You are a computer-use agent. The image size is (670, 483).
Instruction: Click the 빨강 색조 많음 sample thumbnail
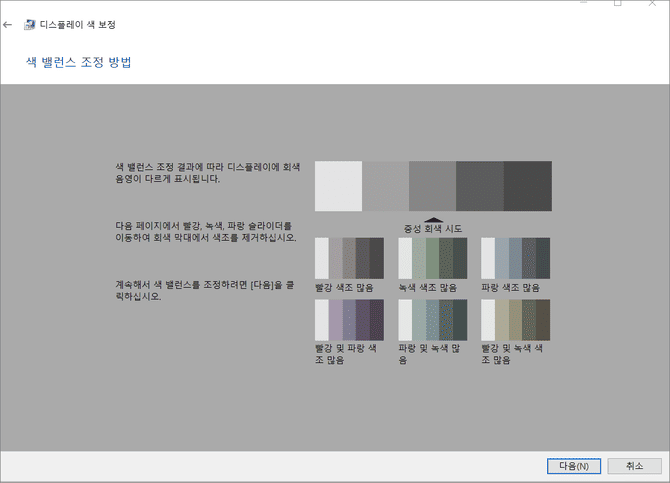pos(349,258)
